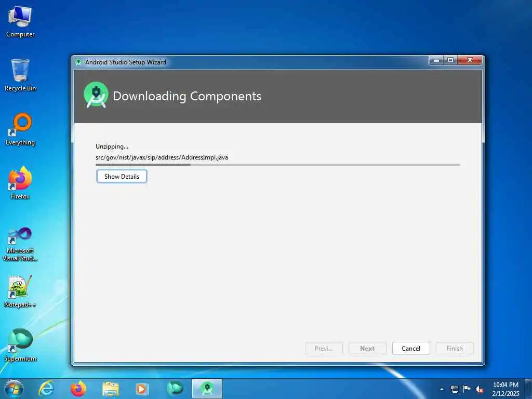The width and height of the screenshot is (532, 399).
Task: Maximize the Setup Wizard window
Action: click(x=450, y=60)
